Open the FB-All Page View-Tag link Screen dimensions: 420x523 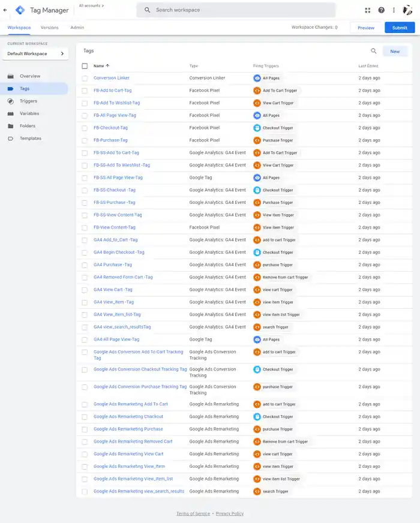coord(115,115)
